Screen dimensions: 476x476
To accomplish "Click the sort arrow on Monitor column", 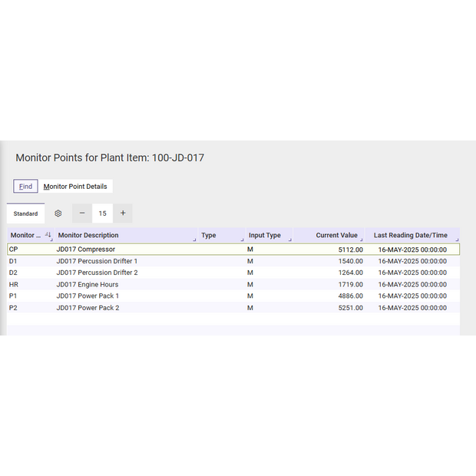I will pyautogui.click(x=48, y=235).
